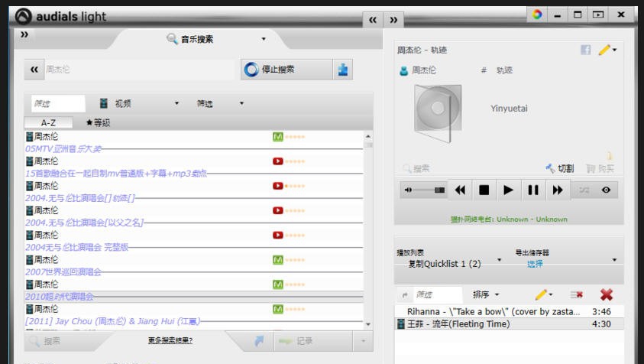644x364 pixels.
Task: Toggle shuffle playback mode
Action: pos(584,190)
